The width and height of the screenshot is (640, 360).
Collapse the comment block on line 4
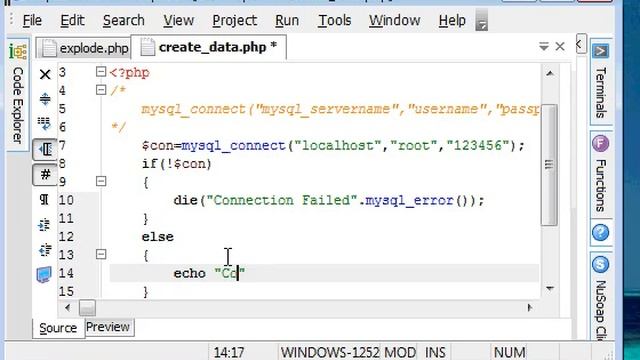101,90
